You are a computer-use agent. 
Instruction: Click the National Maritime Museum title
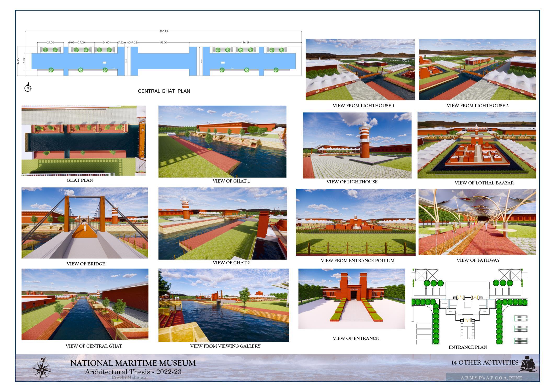[133, 363]
